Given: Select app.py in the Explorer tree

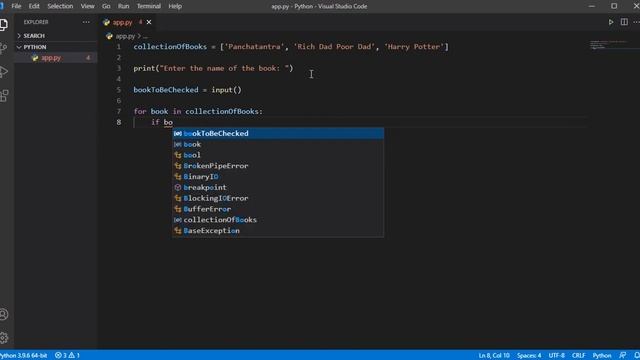Looking at the screenshot, I should pos(56,58).
